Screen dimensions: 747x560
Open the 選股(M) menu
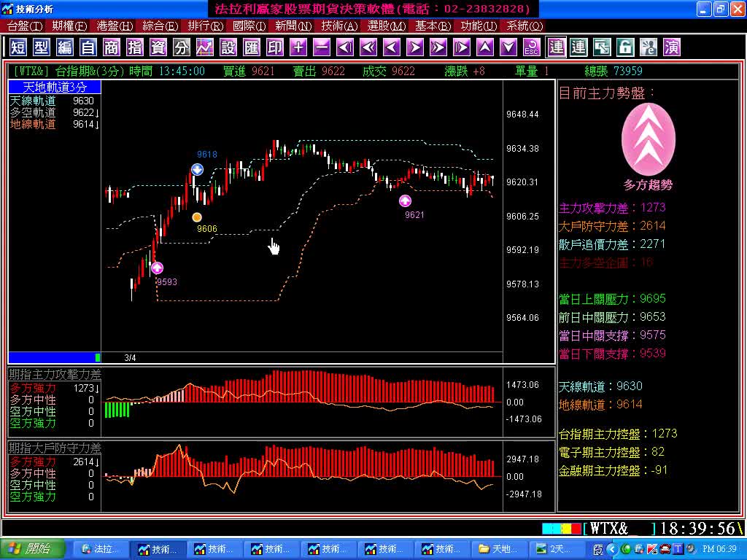386,26
